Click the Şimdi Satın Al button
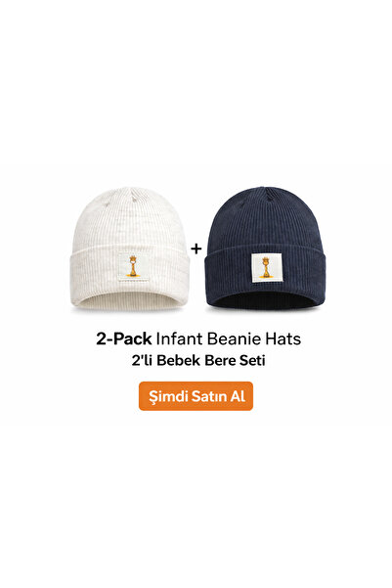Image resolution: width=392 pixels, height=588 pixels. pos(196,396)
